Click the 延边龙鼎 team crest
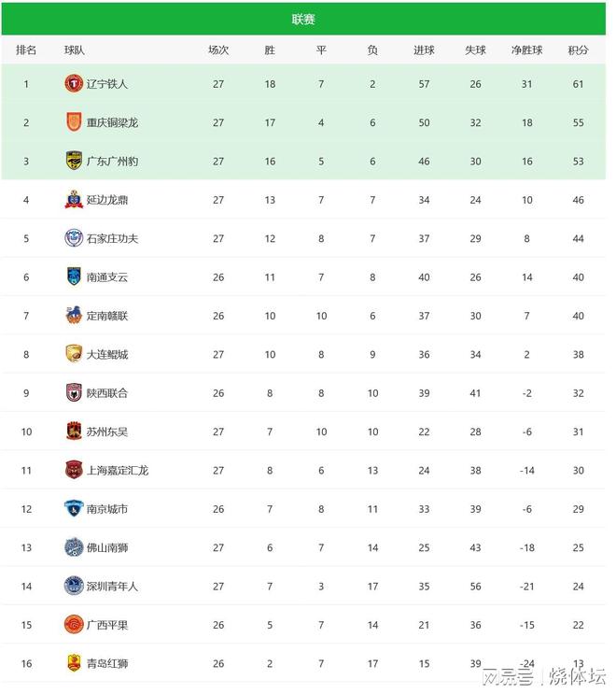The width and height of the screenshot is (616, 694). click(73, 200)
